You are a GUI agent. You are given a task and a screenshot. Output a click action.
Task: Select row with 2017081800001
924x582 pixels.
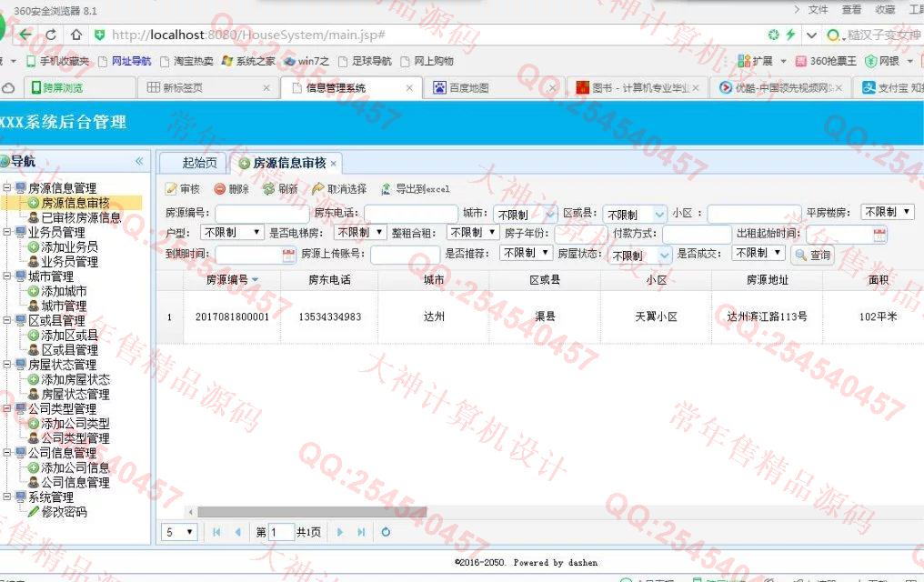tap(232, 317)
